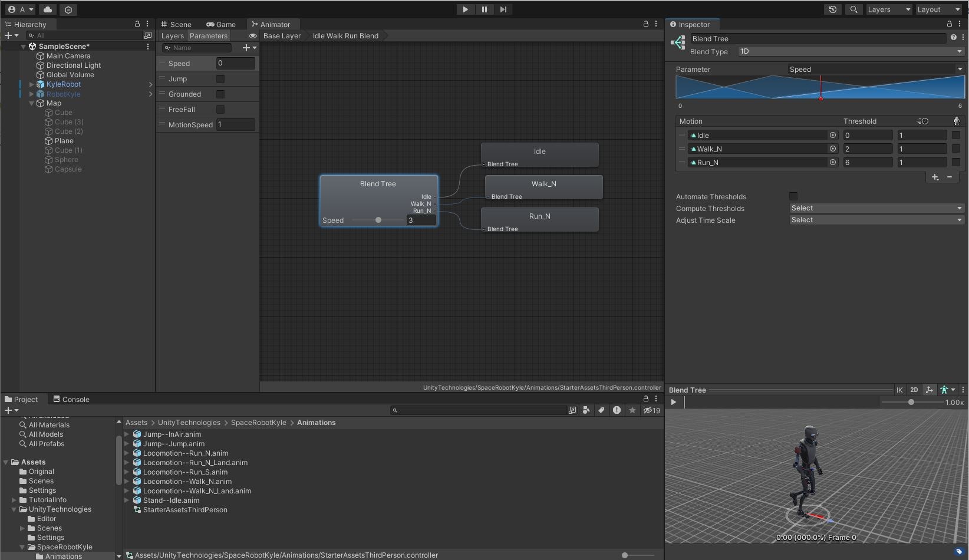Toggle the Animator eye visibility icon

252,36
